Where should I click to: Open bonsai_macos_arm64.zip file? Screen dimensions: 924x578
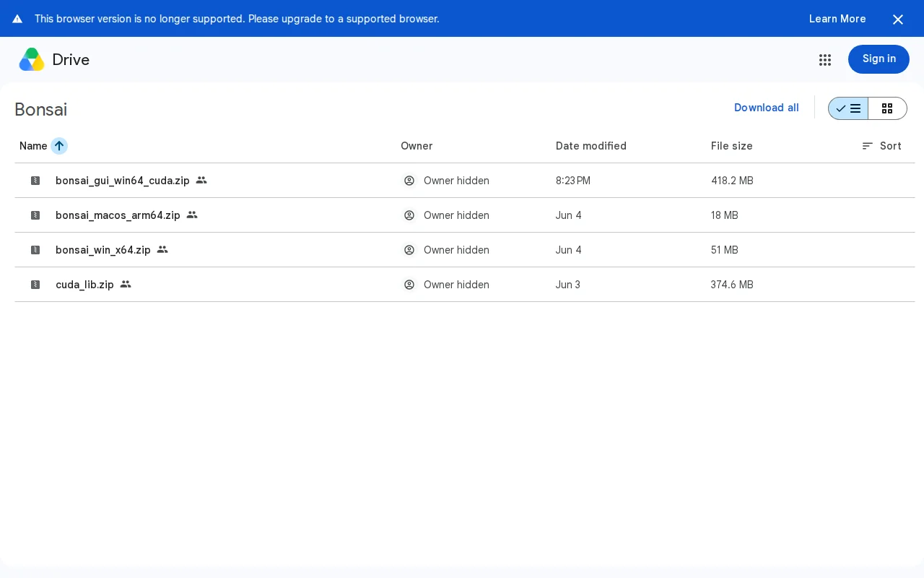[x=118, y=215]
